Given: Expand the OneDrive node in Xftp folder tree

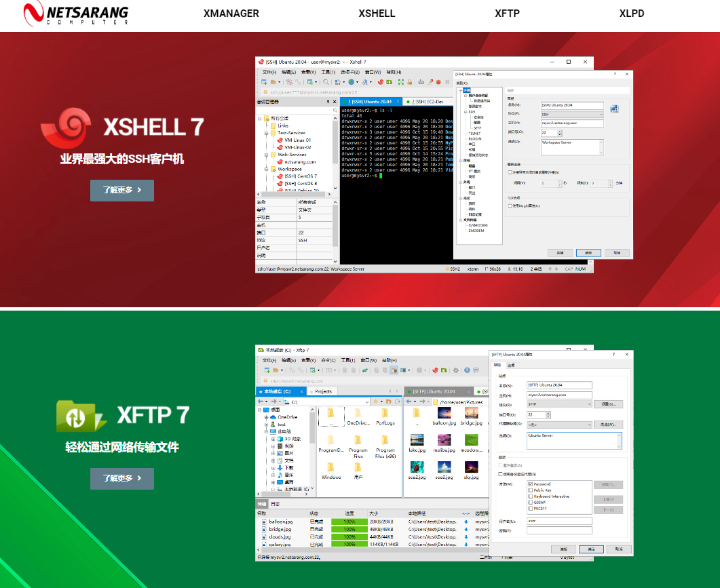Looking at the screenshot, I should point(266,417).
